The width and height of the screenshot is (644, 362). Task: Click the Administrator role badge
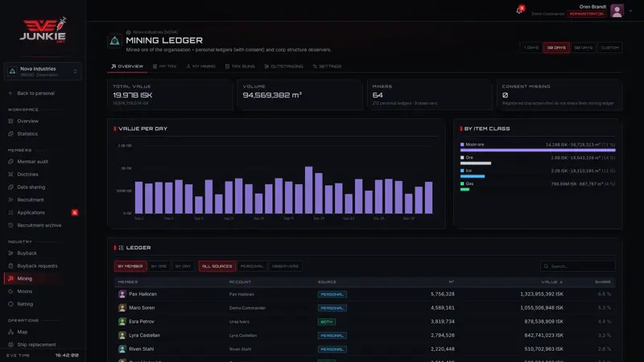coord(587,14)
